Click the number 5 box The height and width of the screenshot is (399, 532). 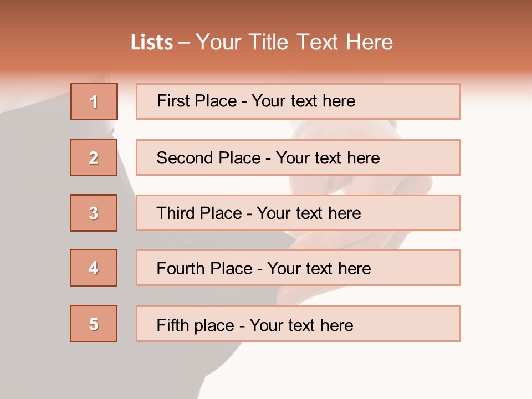94,324
